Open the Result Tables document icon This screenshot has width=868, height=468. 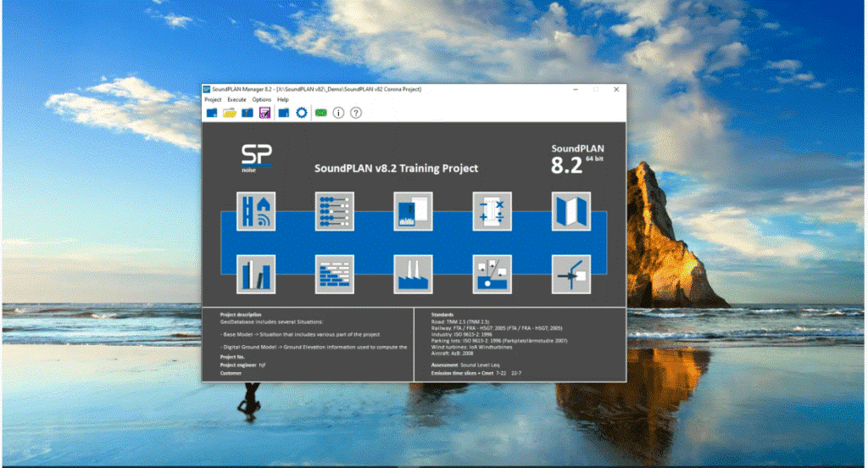[413, 211]
